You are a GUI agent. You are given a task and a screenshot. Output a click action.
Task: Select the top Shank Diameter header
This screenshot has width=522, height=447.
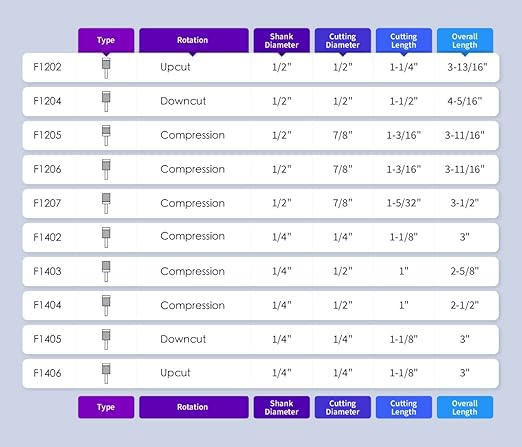281,40
